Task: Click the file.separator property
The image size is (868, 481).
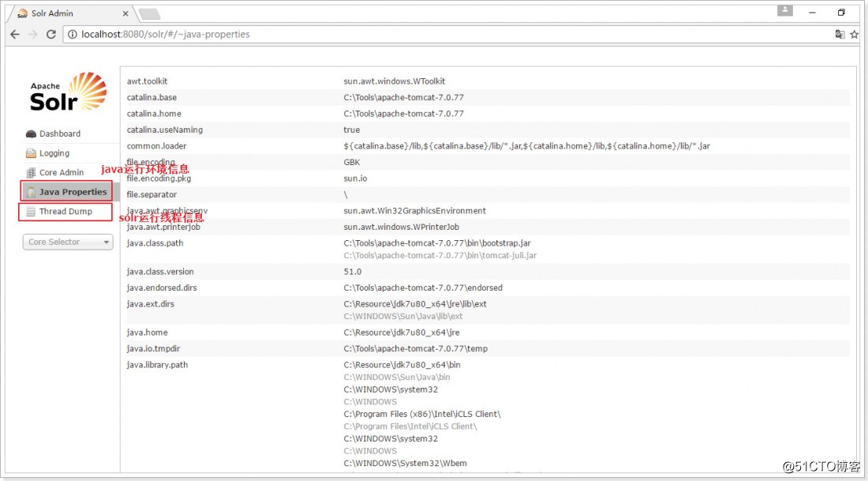Action: [x=152, y=194]
